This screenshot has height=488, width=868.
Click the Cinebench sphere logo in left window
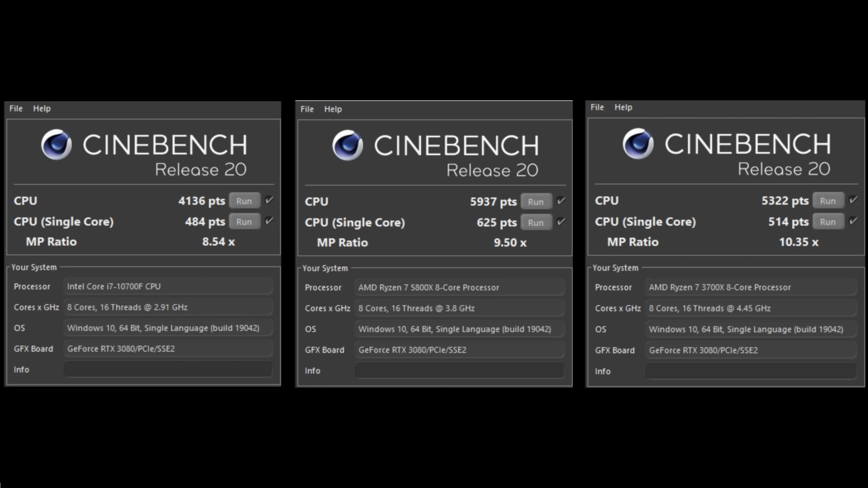pos(56,145)
